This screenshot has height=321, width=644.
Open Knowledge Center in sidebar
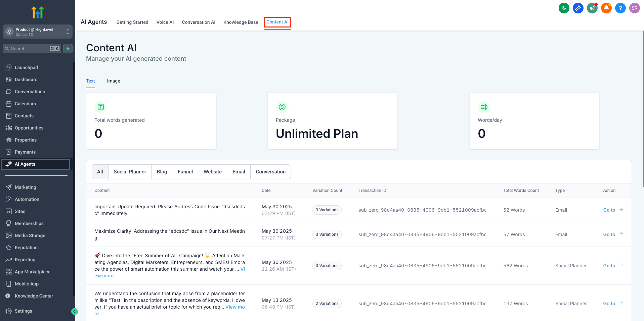tap(34, 296)
